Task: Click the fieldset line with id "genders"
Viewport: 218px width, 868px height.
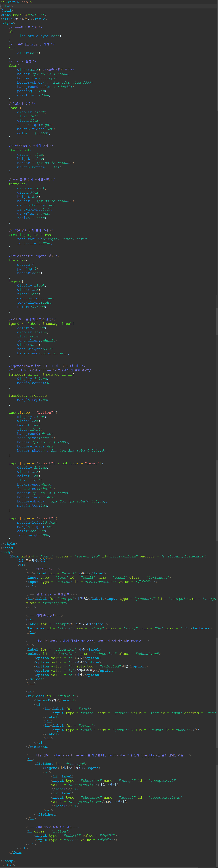Action: pos(52,696)
